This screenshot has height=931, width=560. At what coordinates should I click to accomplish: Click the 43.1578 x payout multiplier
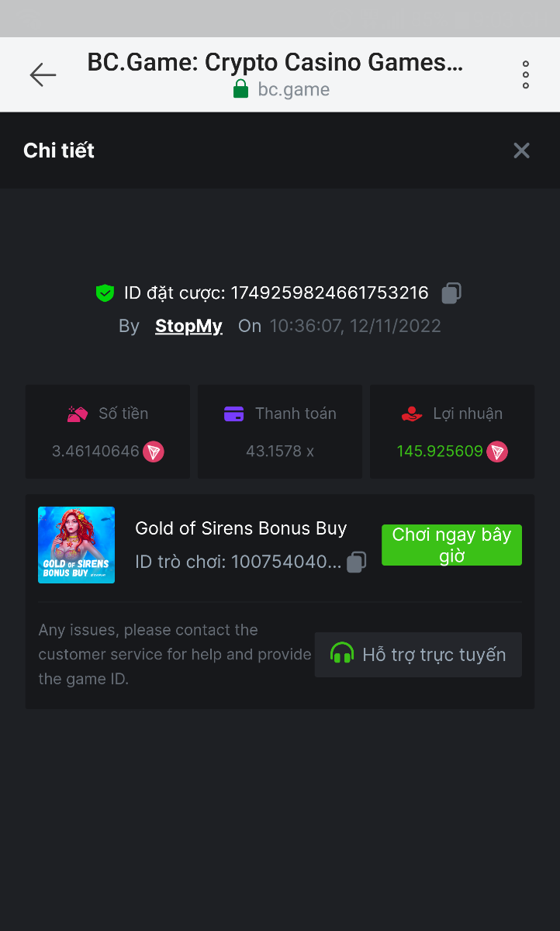pos(280,451)
